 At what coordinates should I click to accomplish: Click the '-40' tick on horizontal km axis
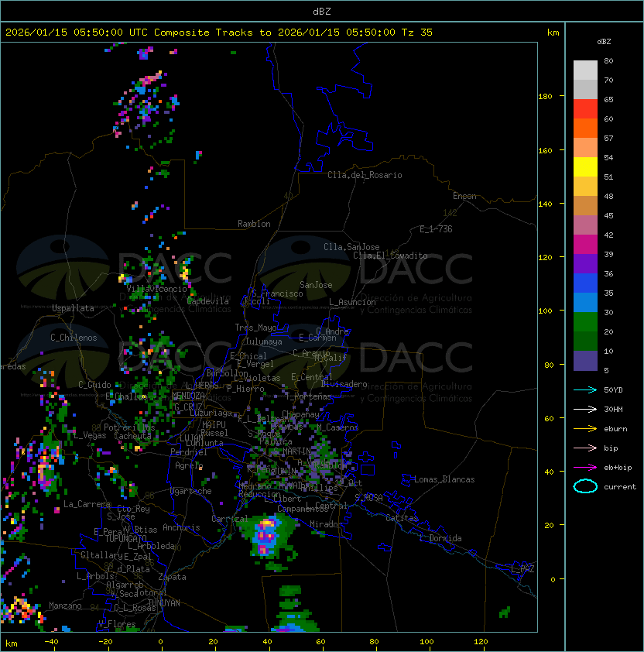(x=51, y=642)
